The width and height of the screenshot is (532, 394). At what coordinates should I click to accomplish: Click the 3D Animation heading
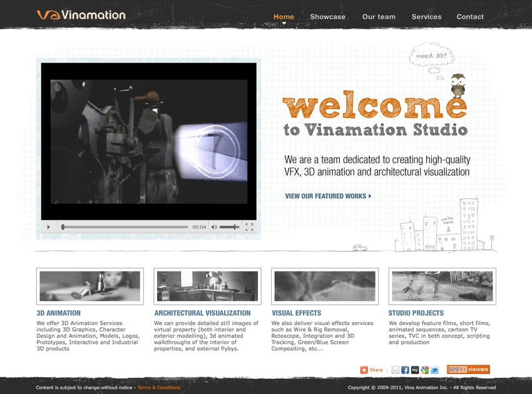pos(59,313)
